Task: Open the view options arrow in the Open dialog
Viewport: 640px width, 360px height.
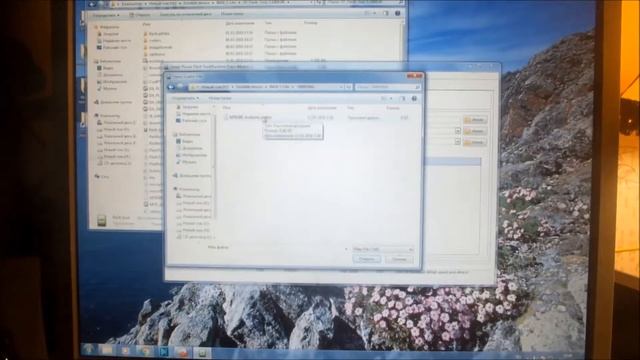Action: pyautogui.click(x=391, y=99)
